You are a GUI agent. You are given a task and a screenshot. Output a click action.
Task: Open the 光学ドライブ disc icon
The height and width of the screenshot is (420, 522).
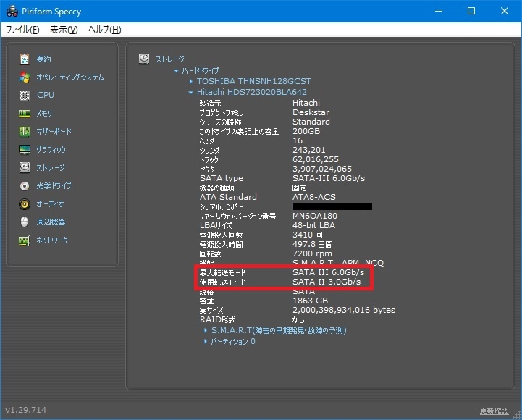pyautogui.click(x=25, y=186)
